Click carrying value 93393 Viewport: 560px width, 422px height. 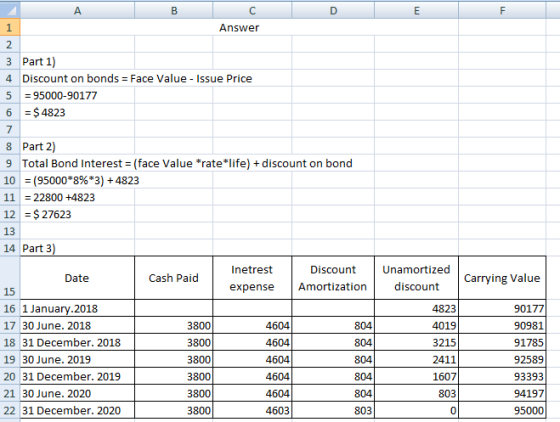pos(502,376)
